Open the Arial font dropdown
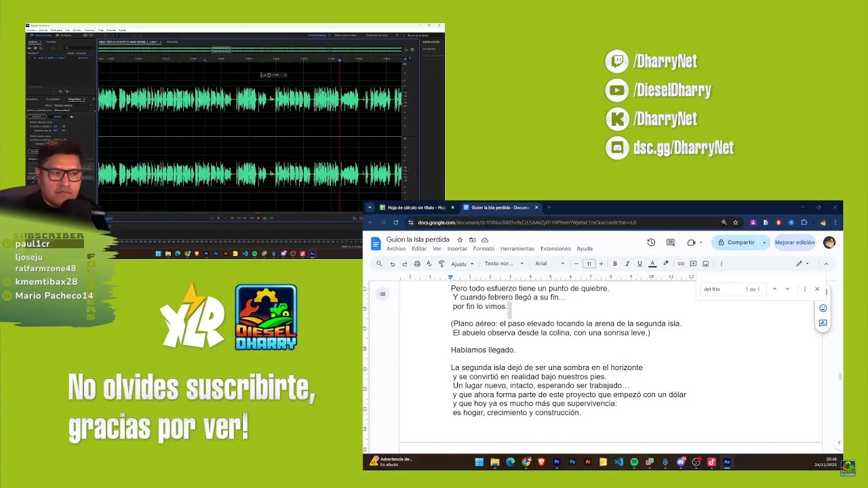Viewport: 868px width, 488px height. (549, 264)
